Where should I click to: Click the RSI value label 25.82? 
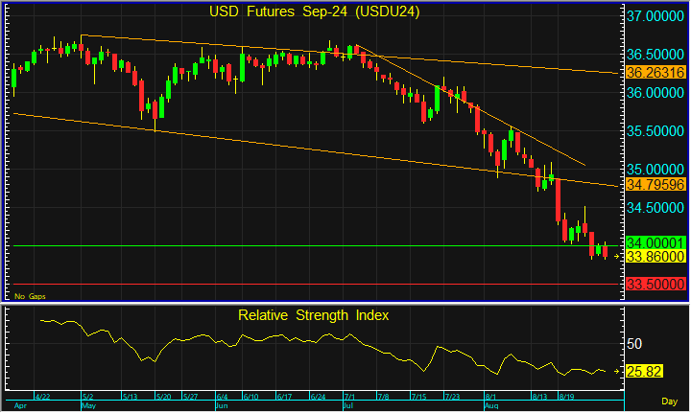[644, 372]
